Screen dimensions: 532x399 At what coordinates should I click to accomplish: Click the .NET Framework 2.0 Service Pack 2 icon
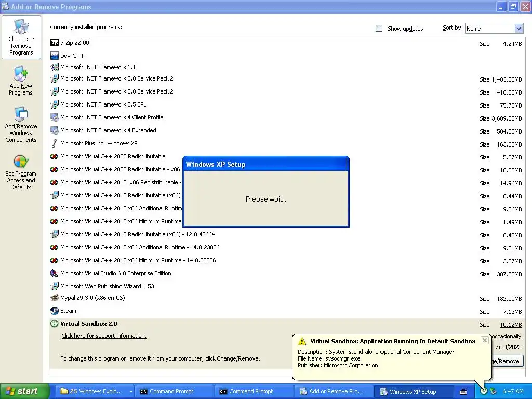[x=54, y=79]
